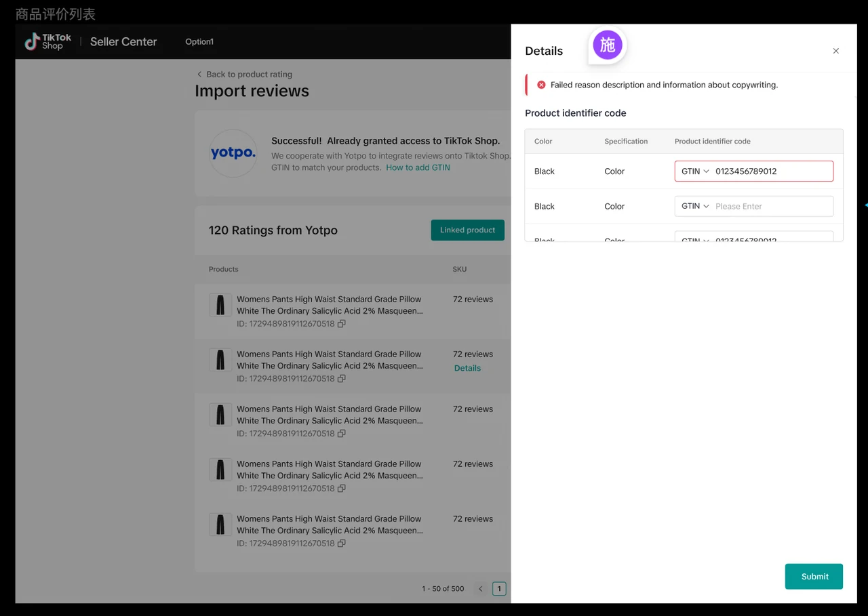This screenshot has height=616, width=868.
Task: Open the Details link under 72 reviews
Action: (x=467, y=368)
